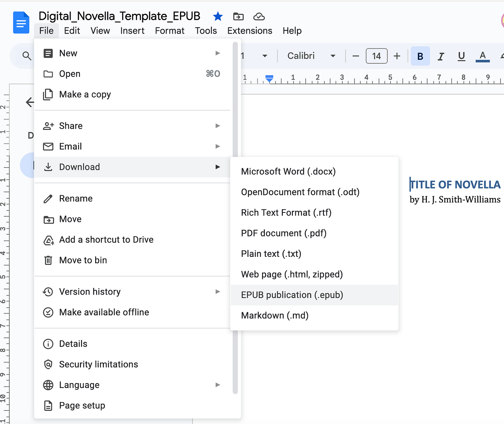Viewport: 504px width, 424px height.
Task: Click the File menu scrollbar
Action: (235, 218)
